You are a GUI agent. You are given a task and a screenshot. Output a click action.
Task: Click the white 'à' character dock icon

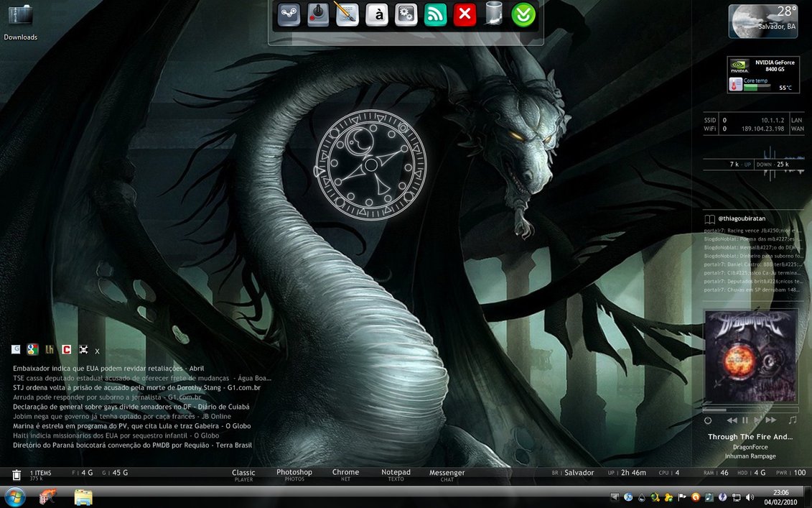(377, 14)
